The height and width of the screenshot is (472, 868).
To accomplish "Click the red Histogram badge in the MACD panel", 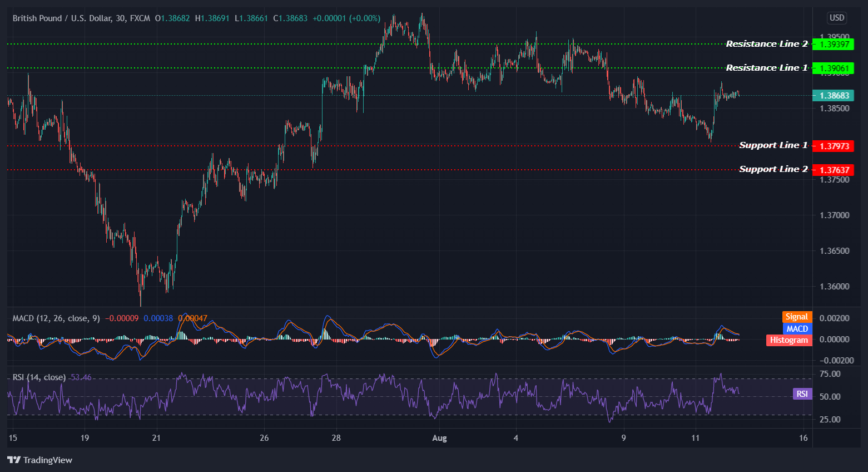I will tap(788, 340).
